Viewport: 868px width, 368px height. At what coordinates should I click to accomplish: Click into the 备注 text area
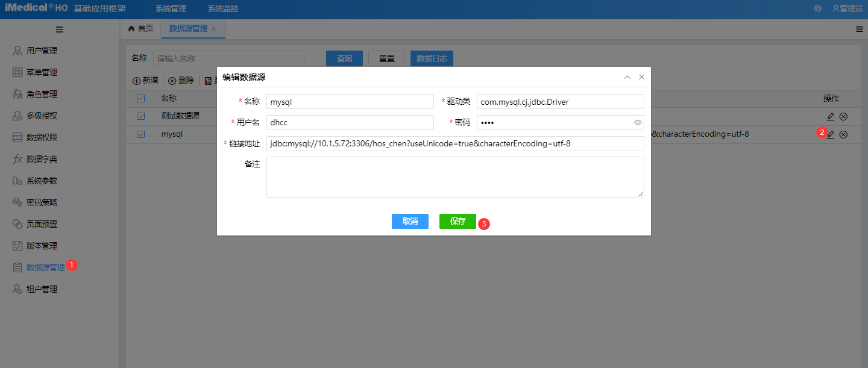pos(455,176)
